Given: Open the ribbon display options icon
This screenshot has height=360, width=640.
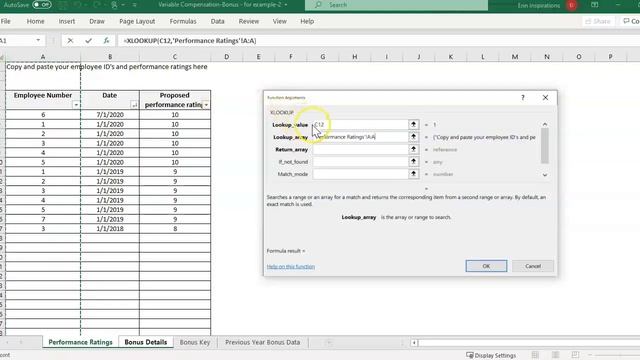Looking at the screenshot, I should (594, 5).
